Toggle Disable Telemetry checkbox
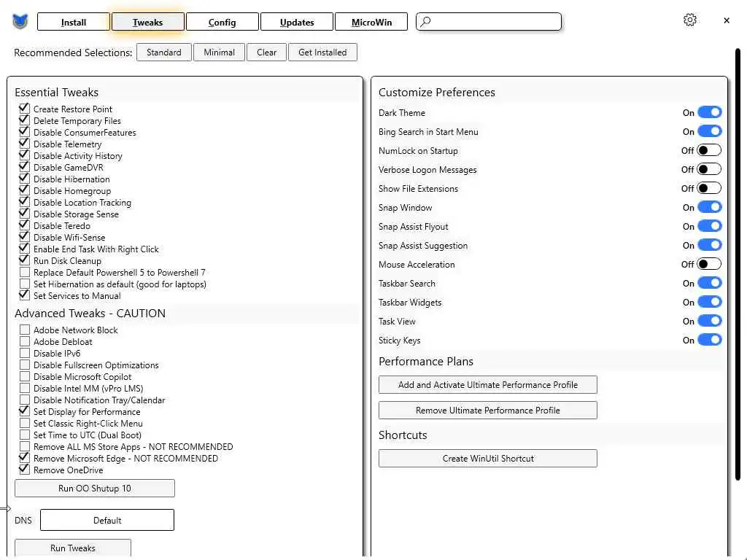This screenshot has height=560, width=747. pos(24,144)
